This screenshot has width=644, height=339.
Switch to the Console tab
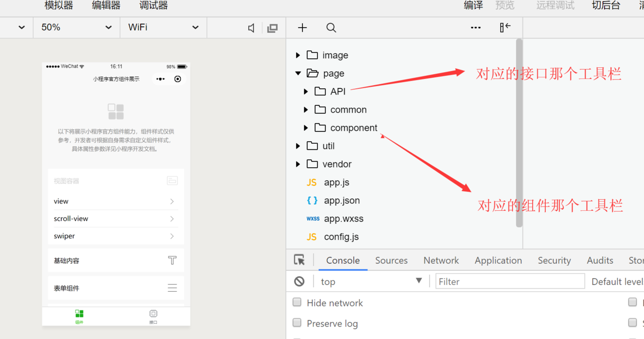(343, 260)
